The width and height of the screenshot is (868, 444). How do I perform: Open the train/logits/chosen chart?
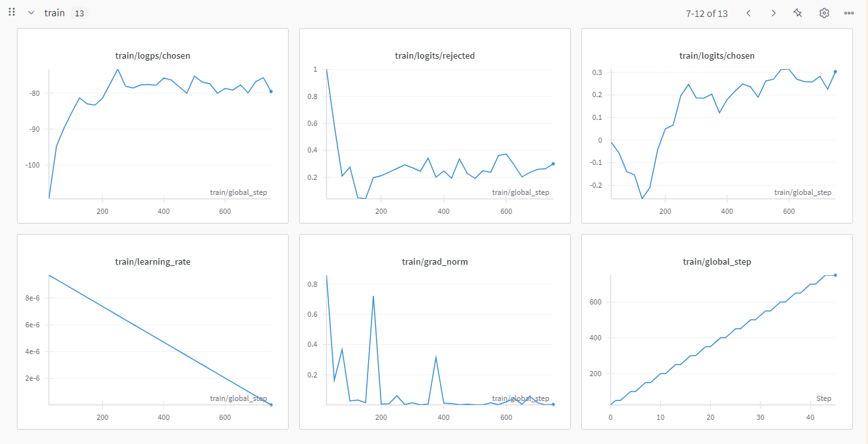click(x=717, y=126)
